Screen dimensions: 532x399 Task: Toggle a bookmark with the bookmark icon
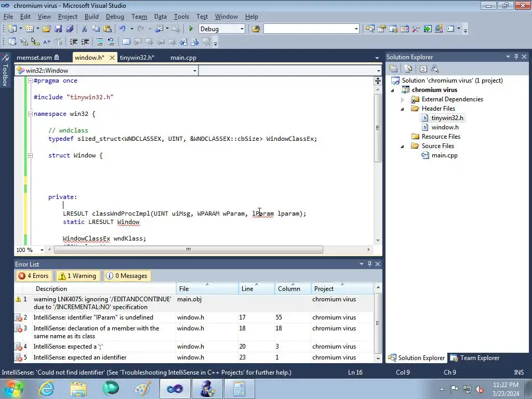click(x=126, y=42)
